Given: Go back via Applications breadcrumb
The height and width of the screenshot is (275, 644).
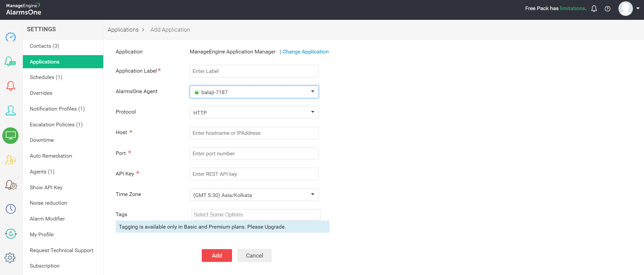Looking at the screenshot, I should point(123,30).
